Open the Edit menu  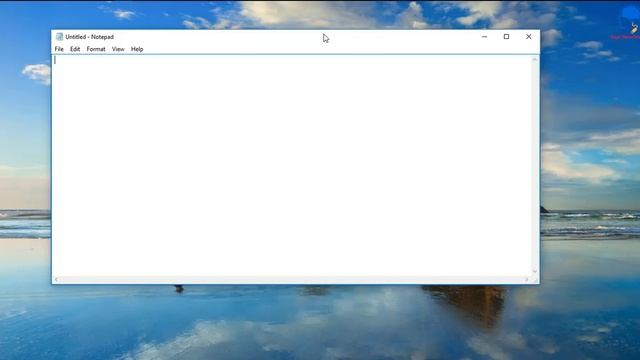coord(75,49)
